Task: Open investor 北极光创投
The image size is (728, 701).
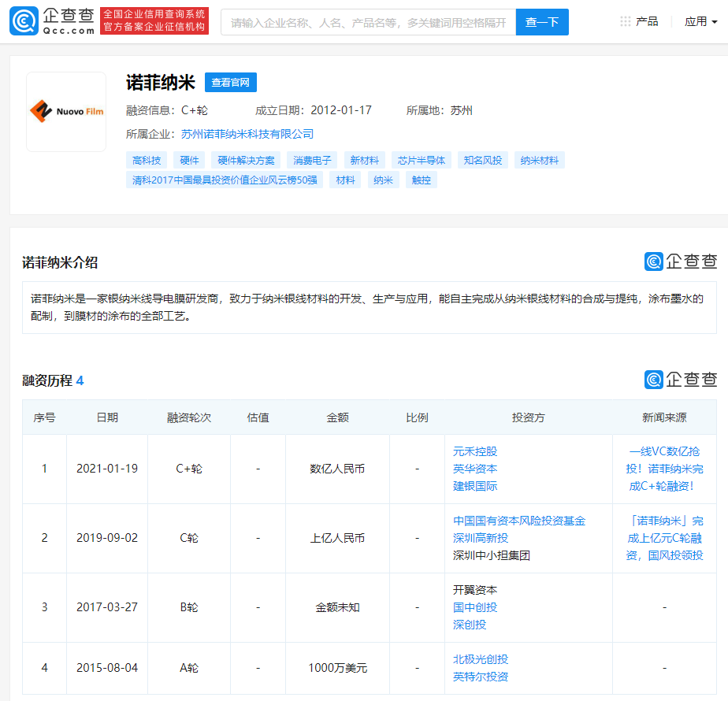Action: tap(481, 659)
